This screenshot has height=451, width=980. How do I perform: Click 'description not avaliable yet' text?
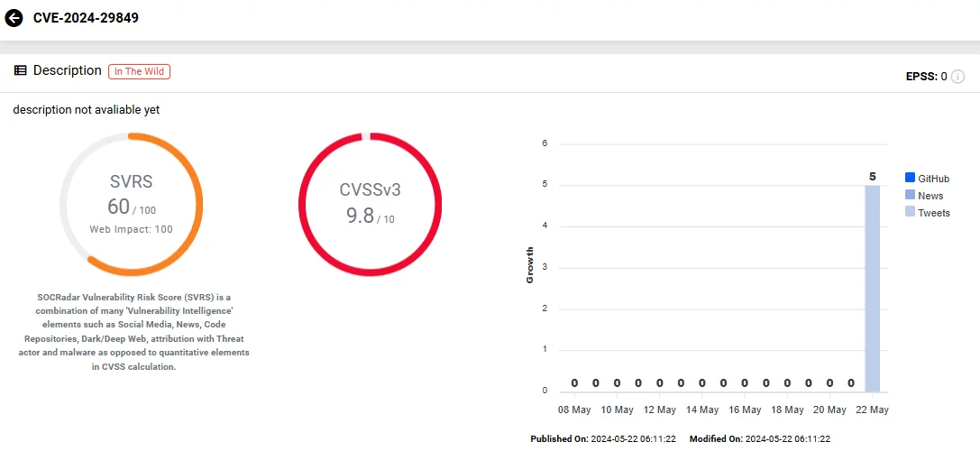tap(87, 110)
